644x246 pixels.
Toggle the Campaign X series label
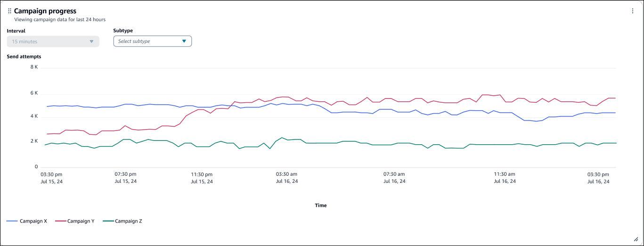tap(33, 221)
